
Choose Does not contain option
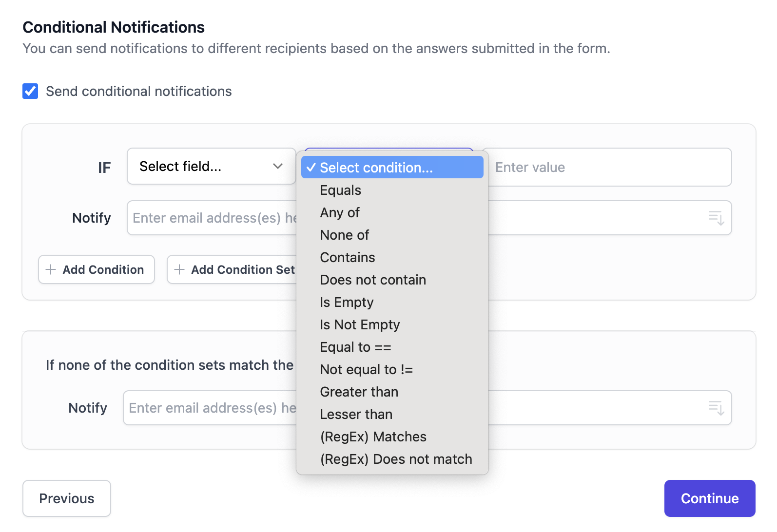[x=373, y=280]
